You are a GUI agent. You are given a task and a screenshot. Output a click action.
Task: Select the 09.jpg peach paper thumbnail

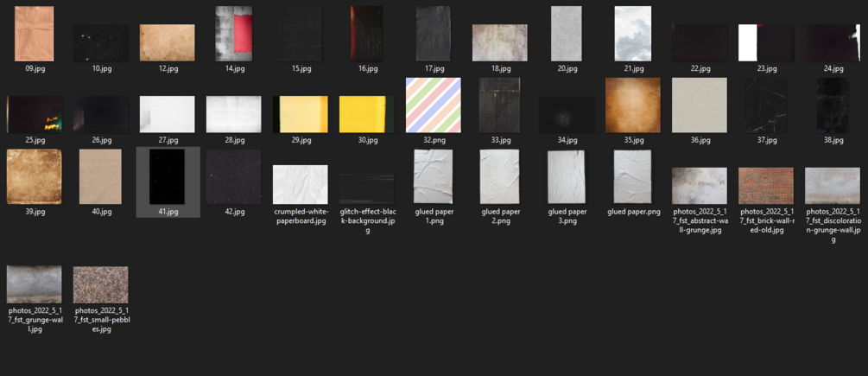[34, 34]
